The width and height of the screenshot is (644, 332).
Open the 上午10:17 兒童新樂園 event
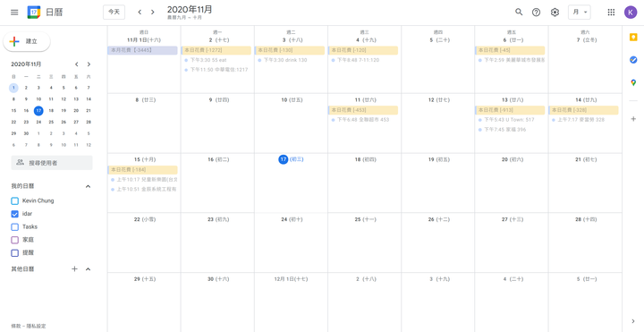click(x=143, y=180)
